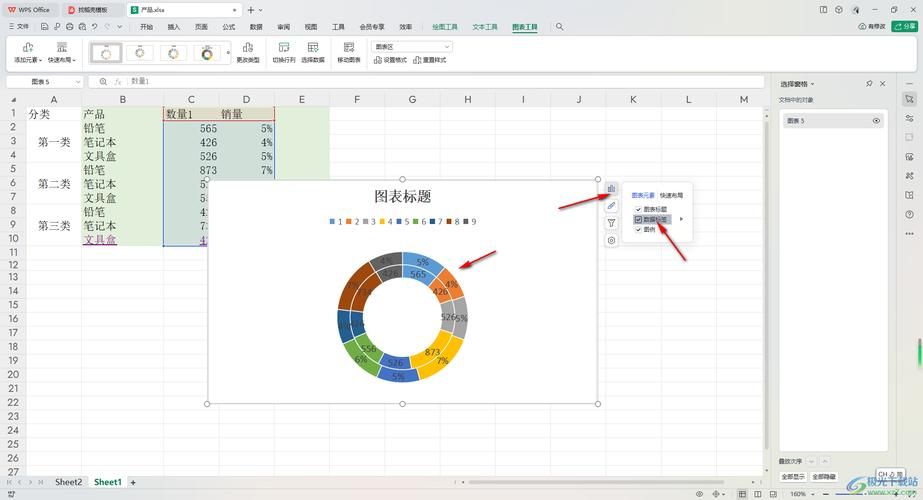Click the 图表标题 chart title text
This screenshot has height=500, width=923.
pos(403,196)
